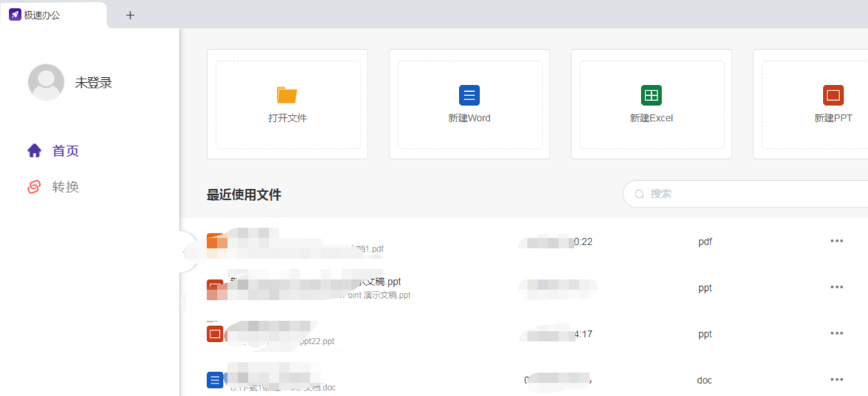Click the 未登录 login text
Viewport: 868px width, 396px height.
94,83
